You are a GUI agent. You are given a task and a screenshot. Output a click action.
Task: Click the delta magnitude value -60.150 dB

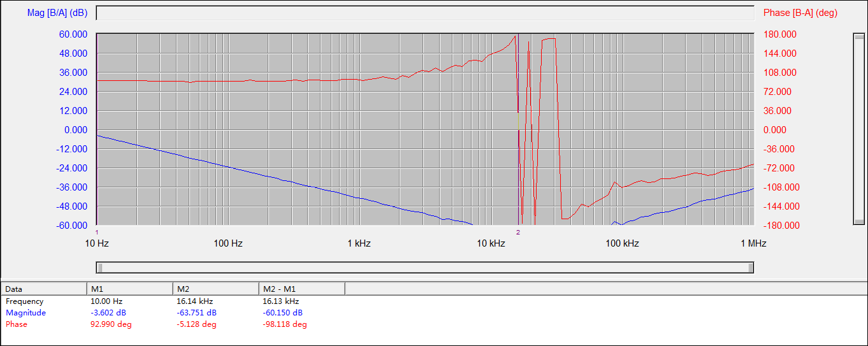pos(283,313)
